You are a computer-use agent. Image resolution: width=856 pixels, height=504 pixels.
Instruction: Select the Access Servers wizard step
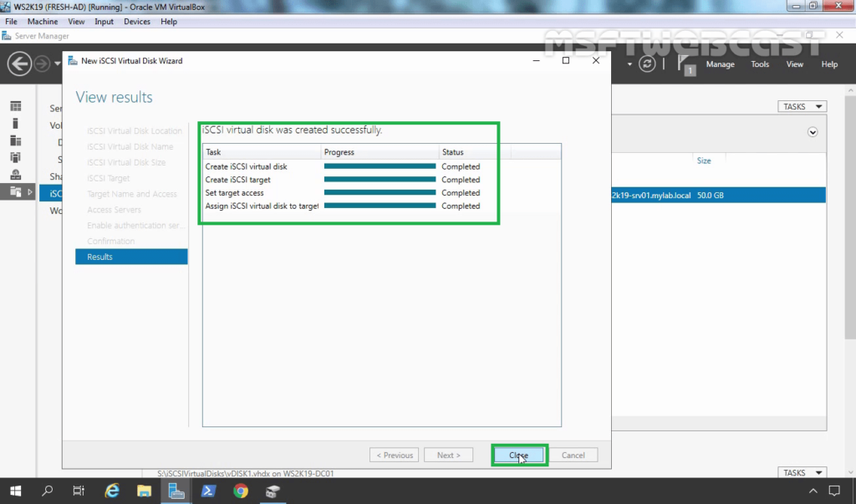(x=114, y=210)
